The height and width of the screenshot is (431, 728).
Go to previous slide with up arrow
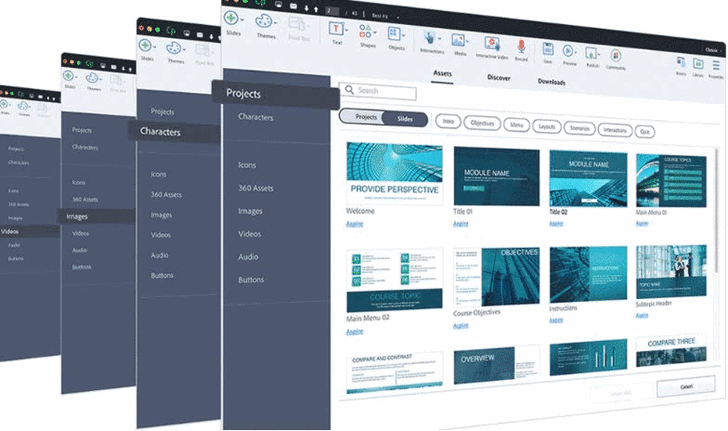click(x=316, y=9)
